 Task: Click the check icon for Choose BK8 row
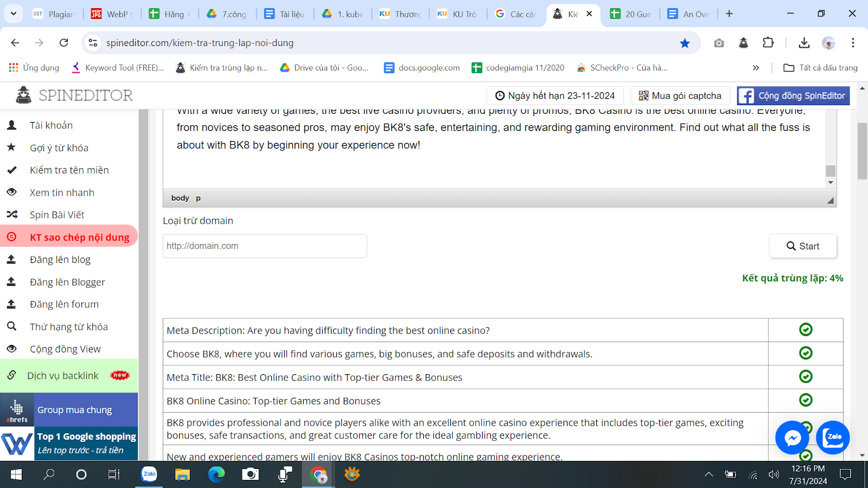click(806, 353)
